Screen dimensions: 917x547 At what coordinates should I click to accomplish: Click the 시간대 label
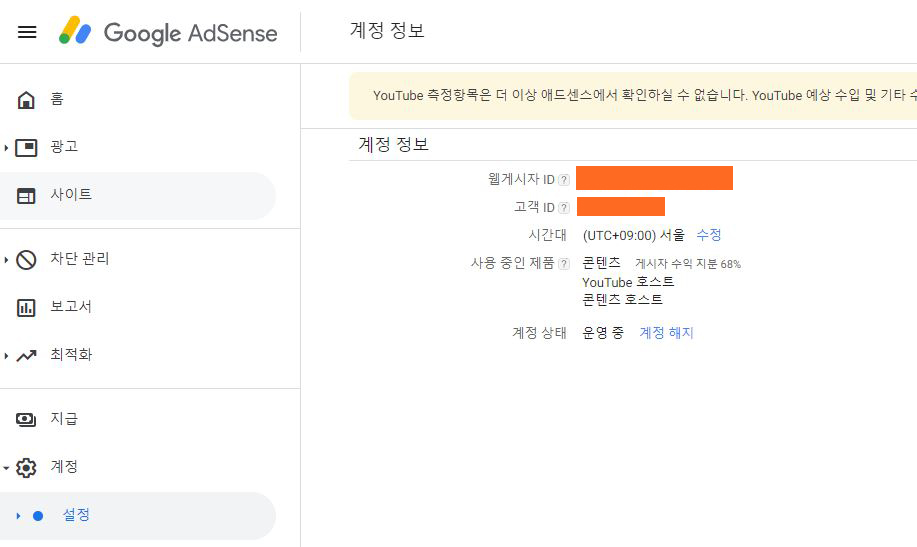(x=547, y=235)
